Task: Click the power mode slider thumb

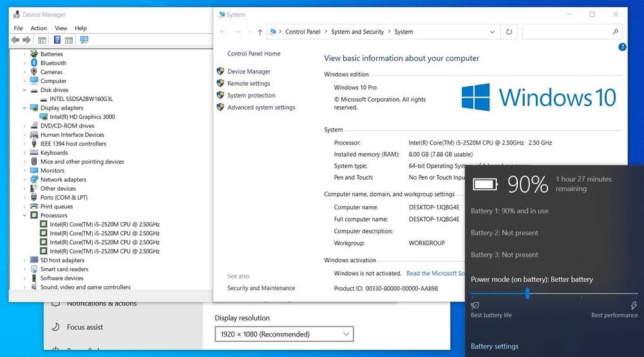Action: [x=527, y=293]
